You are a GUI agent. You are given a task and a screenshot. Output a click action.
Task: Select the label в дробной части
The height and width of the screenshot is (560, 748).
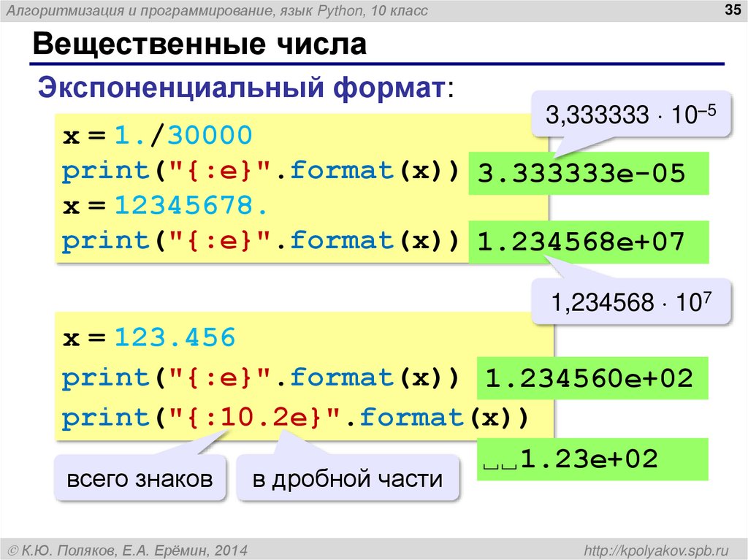pyautogui.click(x=348, y=478)
